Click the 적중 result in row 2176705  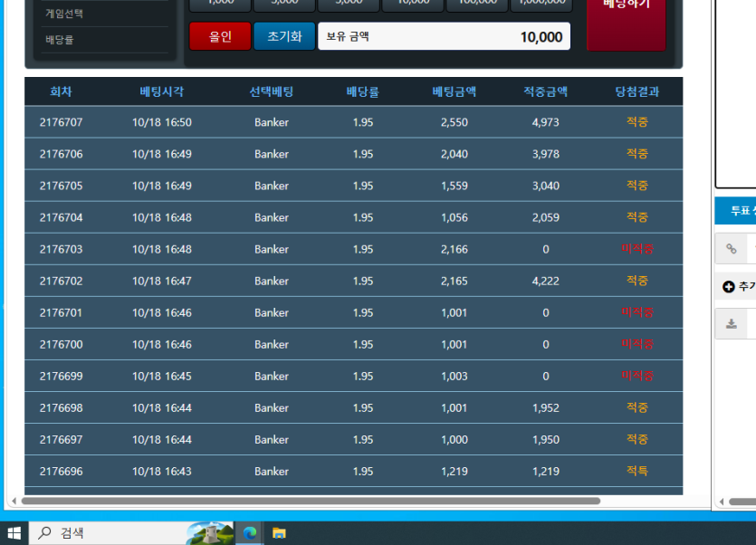pos(636,186)
